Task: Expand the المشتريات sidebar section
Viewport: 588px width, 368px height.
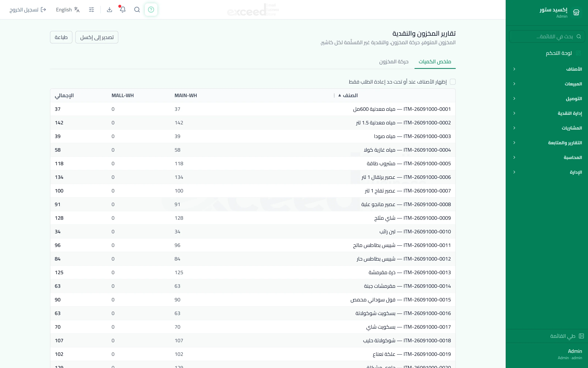Action: pos(547,128)
